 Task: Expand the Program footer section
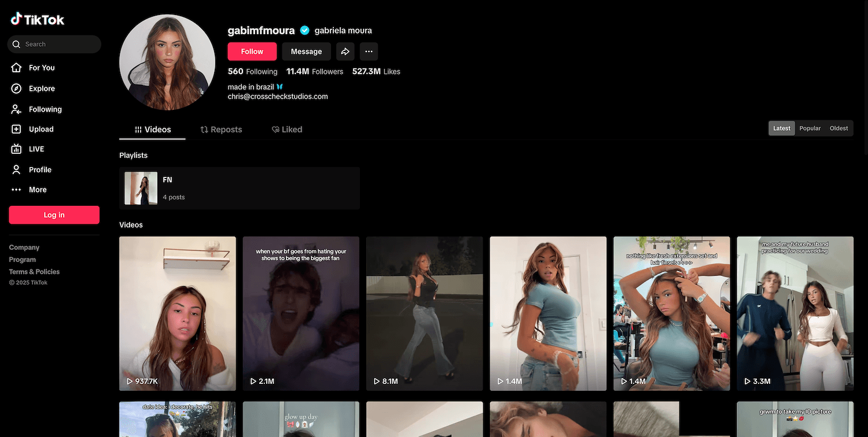[23, 260]
